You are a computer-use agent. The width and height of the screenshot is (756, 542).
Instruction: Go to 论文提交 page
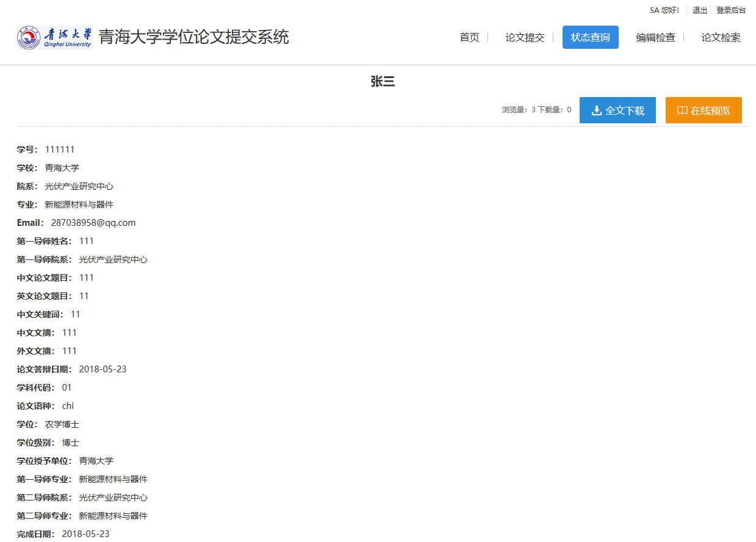click(524, 37)
